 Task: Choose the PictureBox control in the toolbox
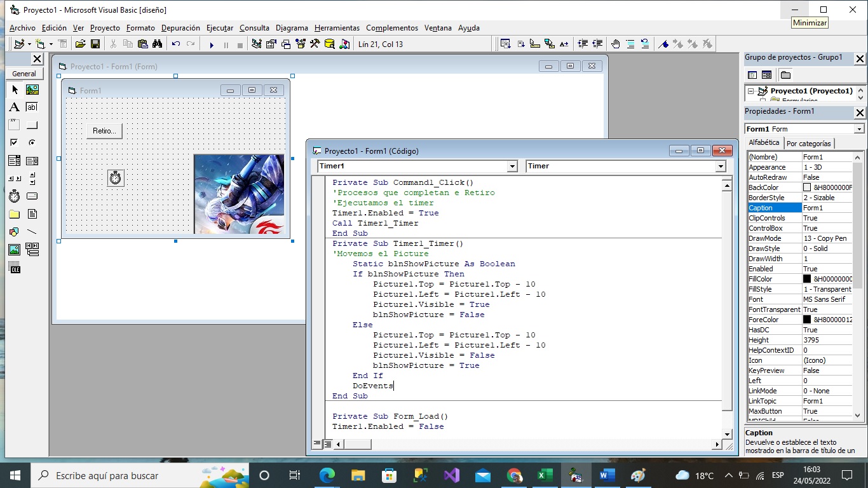[x=32, y=90]
